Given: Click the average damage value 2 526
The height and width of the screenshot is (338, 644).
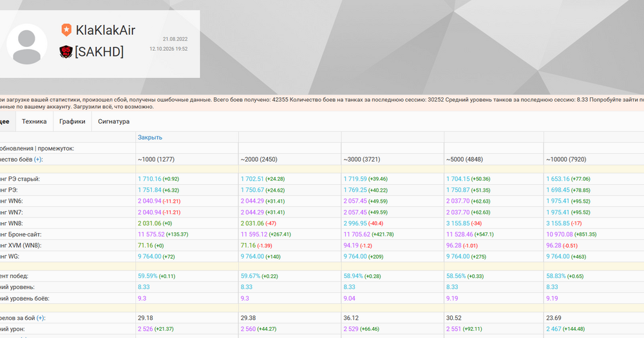Looking at the screenshot, I should coord(146,329).
